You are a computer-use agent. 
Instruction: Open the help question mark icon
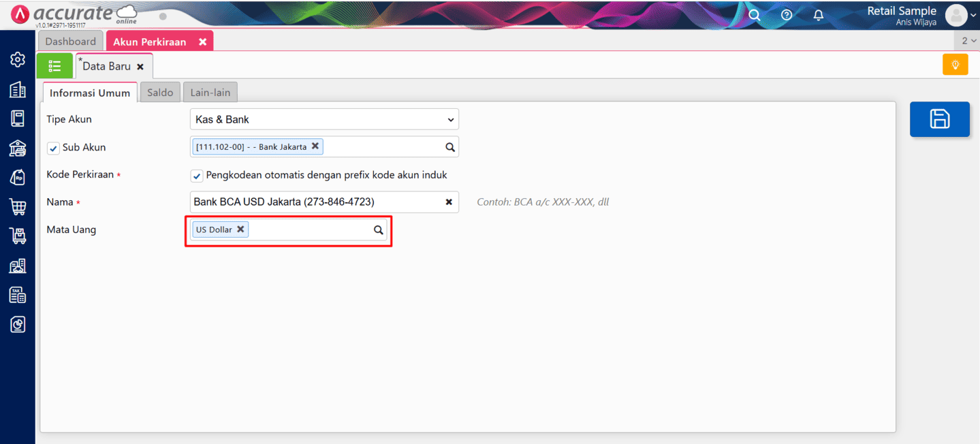click(787, 15)
